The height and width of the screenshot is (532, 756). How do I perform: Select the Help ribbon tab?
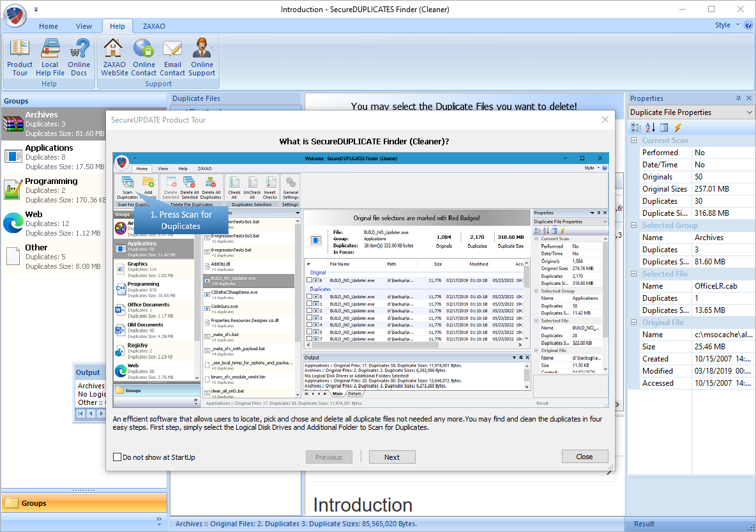[117, 26]
